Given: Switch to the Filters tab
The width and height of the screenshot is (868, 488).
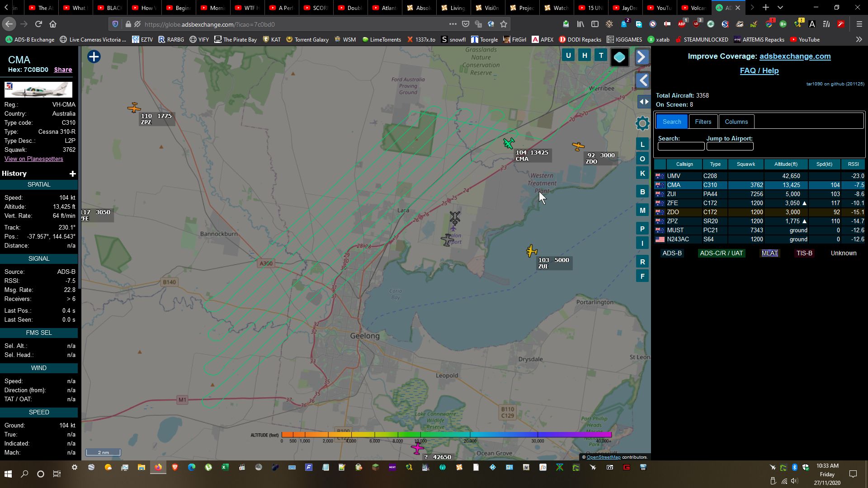Looking at the screenshot, I should pos(703,122).
